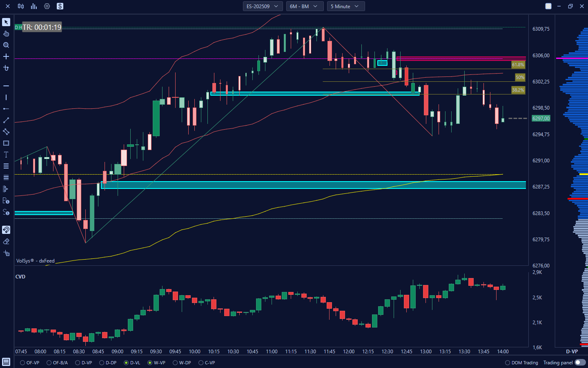Select the hand pan tool
This screenshot has width=588, height=368.
coord(6,34)
